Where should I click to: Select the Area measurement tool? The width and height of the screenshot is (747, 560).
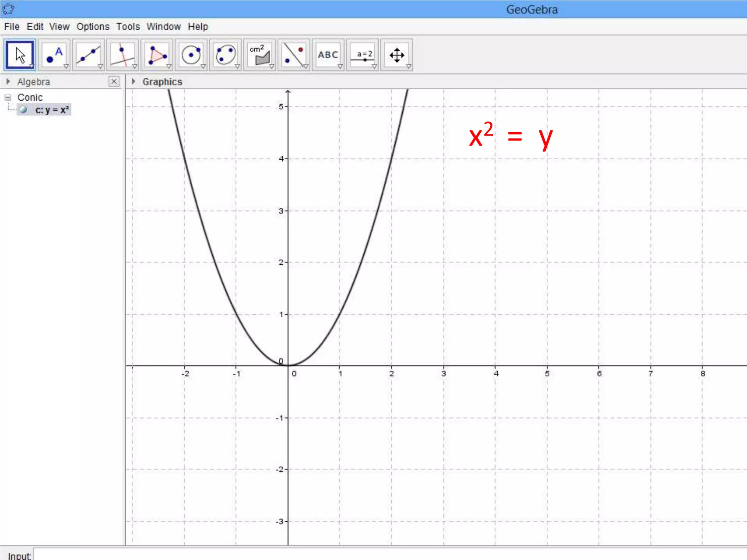pos(259,55)
